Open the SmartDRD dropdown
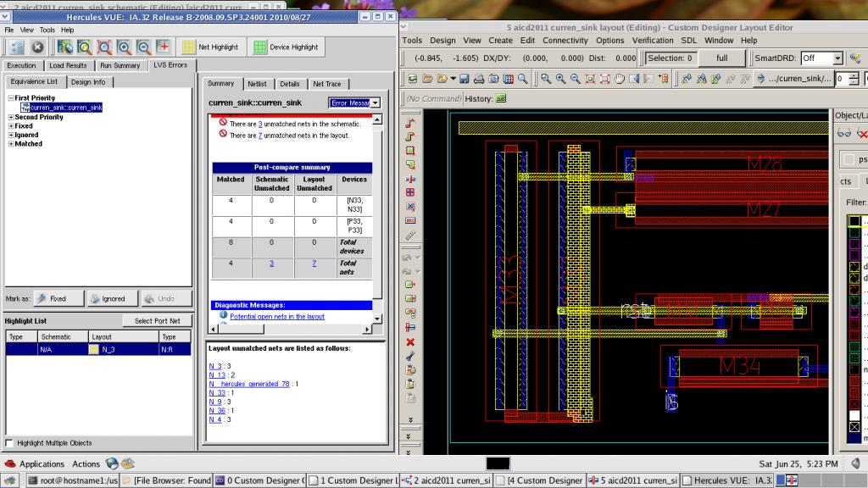The height and width of the screenshot is (488, 868). click(x=837, y=58)
